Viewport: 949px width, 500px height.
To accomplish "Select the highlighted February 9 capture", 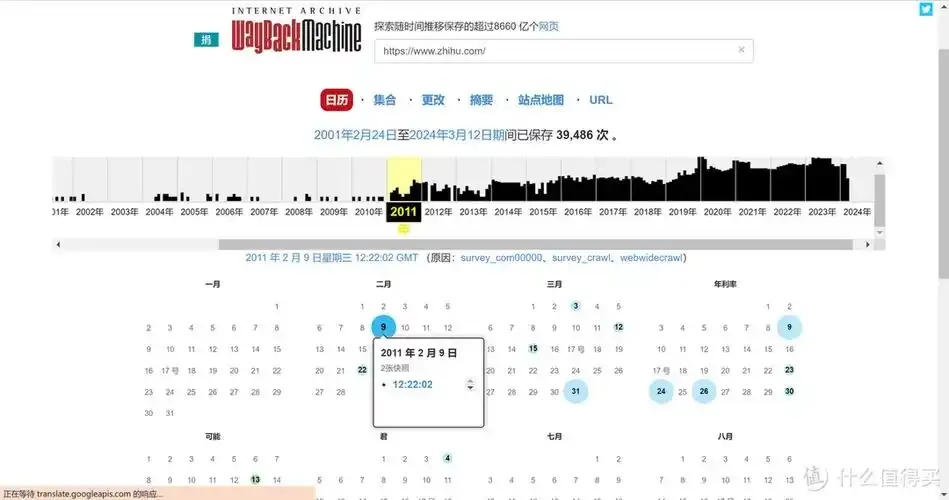I will click(383, 327).
